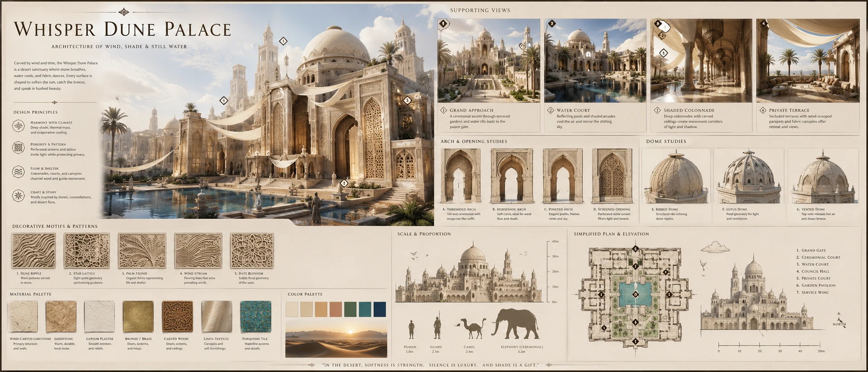Pick the Bronze / Brass material swatch
The image size is (868, 372).
[x=138, y=317]
